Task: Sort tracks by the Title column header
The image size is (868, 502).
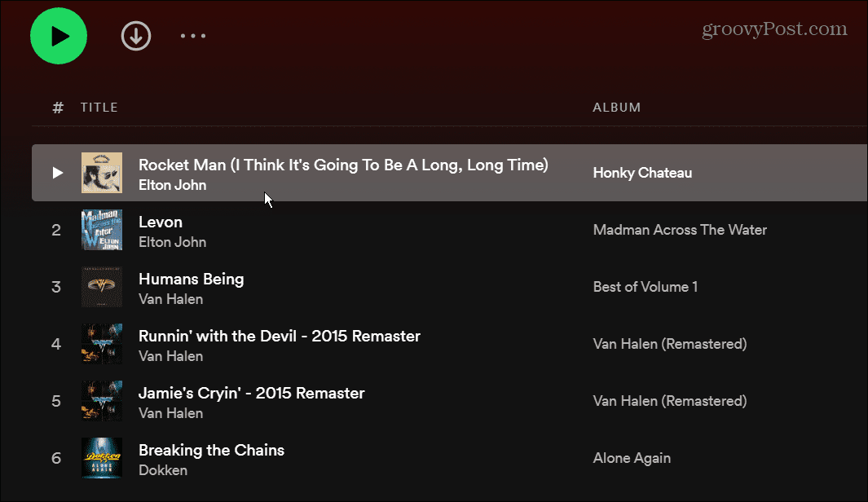Action: pyautogui.click(x=99, y=108)
